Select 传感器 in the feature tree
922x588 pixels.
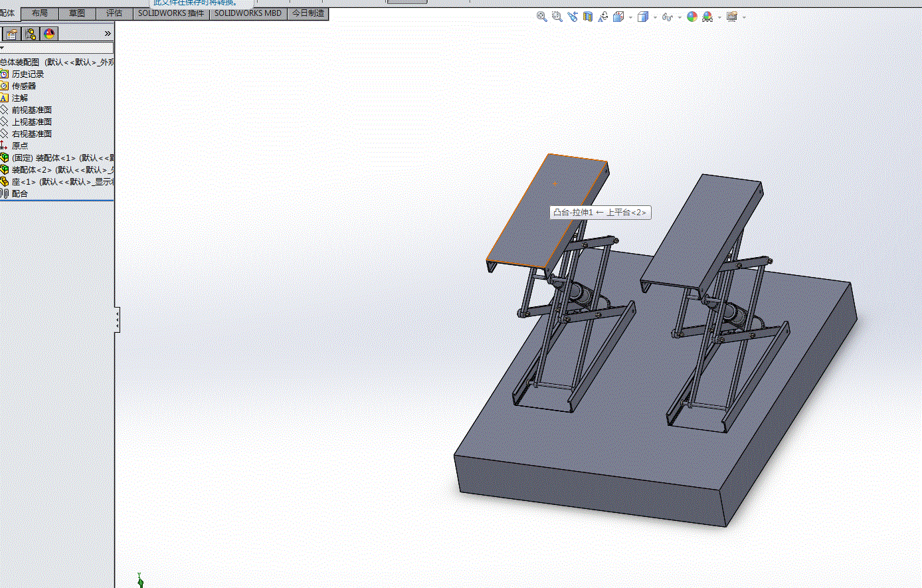pyautogui.click(x=24, y=86)
